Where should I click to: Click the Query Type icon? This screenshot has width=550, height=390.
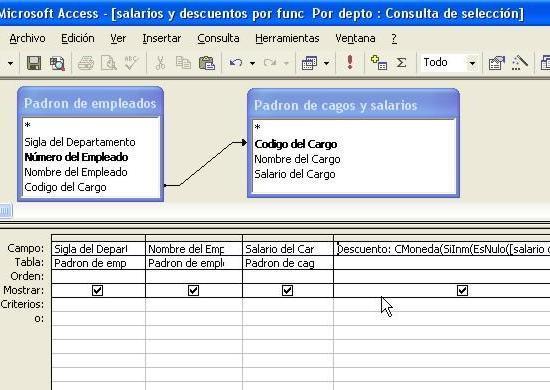tap(309, 63)
